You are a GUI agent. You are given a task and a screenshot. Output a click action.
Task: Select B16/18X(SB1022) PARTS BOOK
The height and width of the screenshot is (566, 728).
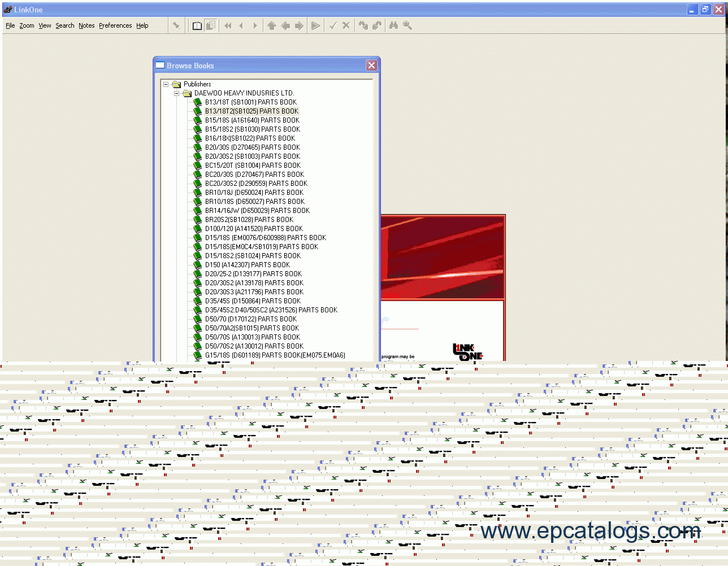pyautogui.click(x=250, y=138)
